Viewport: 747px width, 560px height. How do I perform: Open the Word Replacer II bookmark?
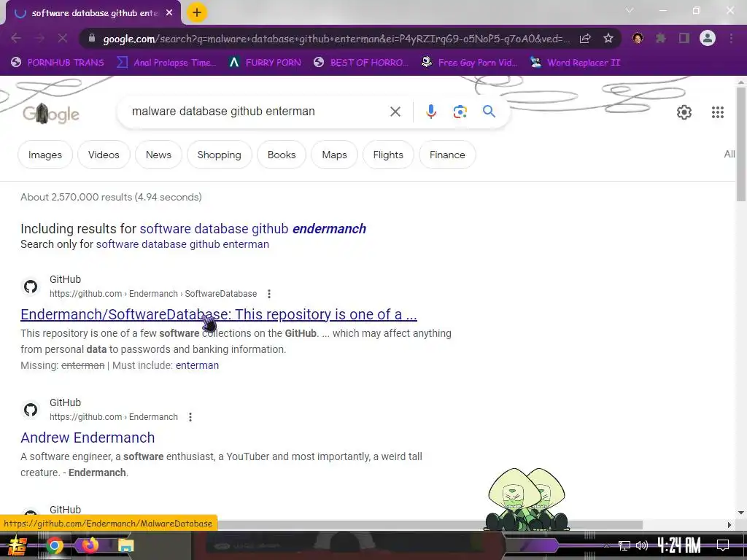576,63
